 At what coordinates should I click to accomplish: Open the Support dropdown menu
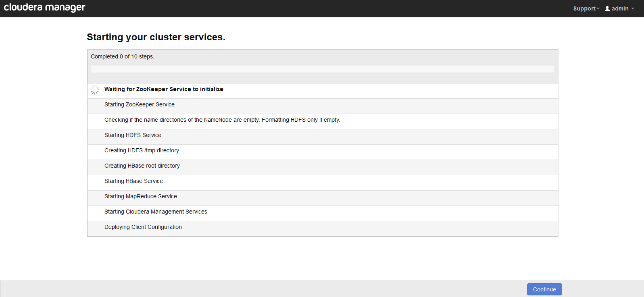[586, 8]
